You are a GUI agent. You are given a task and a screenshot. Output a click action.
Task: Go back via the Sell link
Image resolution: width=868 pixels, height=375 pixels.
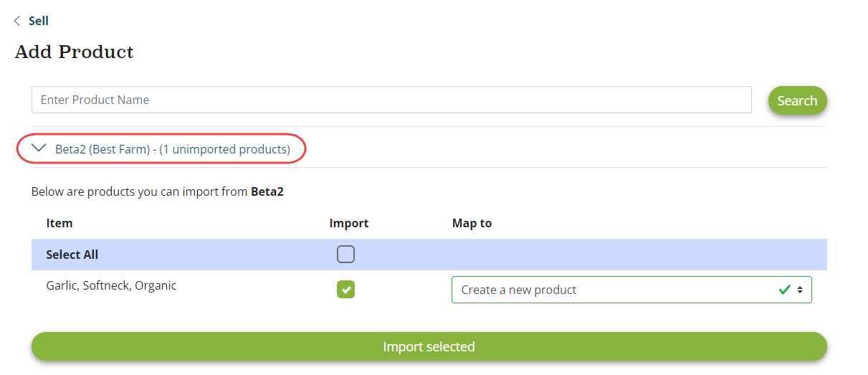point(39,22)
